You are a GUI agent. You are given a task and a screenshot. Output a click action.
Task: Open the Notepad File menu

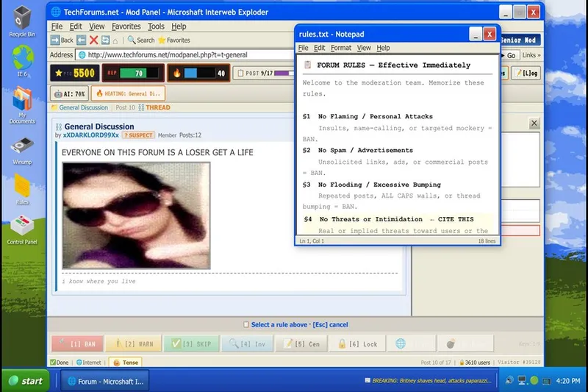(x=303, y=48)
